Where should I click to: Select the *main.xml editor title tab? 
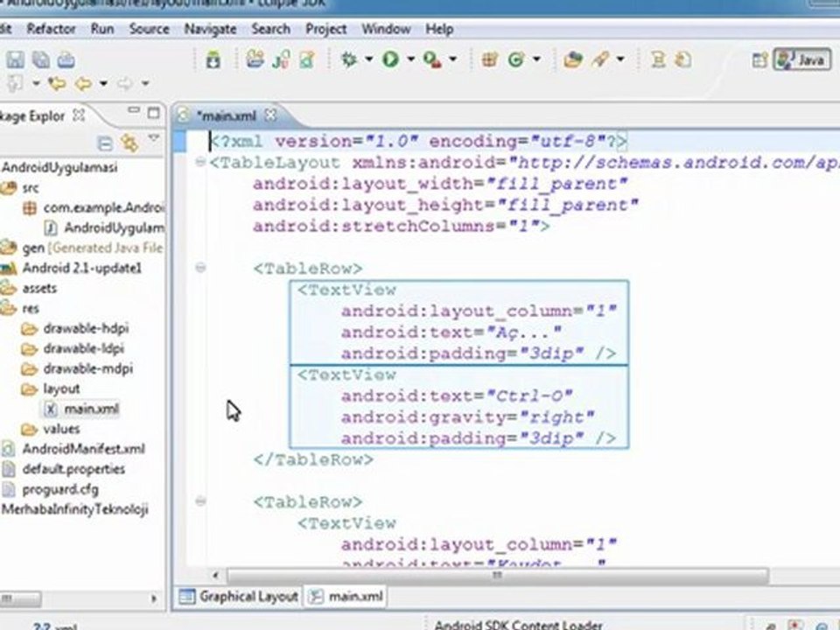tap(227, 115)
